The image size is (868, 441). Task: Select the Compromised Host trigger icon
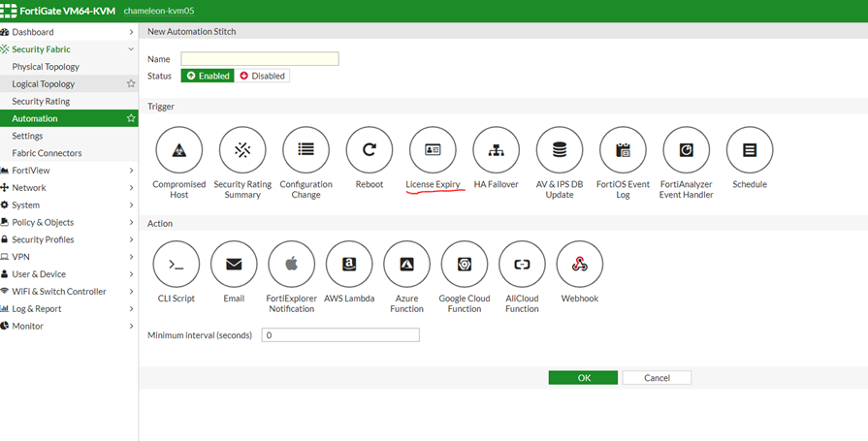point(178,150)
